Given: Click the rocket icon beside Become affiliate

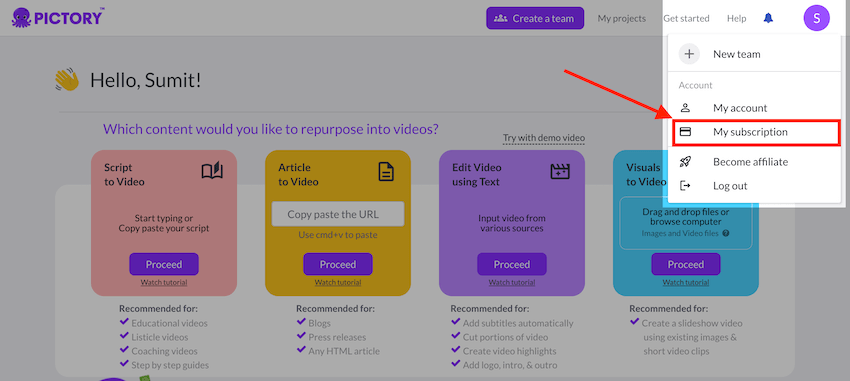Looking at the screenshot, I should 685,162.
